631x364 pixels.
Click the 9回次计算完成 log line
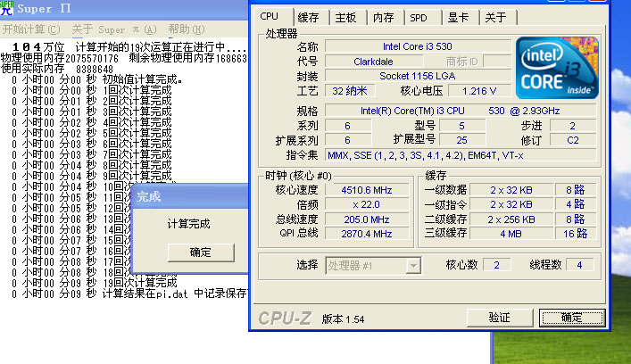[92, 176]
